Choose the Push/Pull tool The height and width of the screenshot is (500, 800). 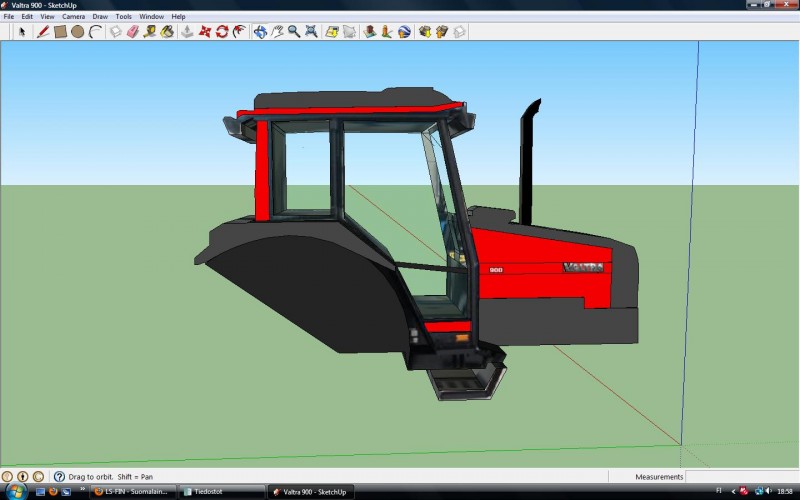(x=187, y=32)
